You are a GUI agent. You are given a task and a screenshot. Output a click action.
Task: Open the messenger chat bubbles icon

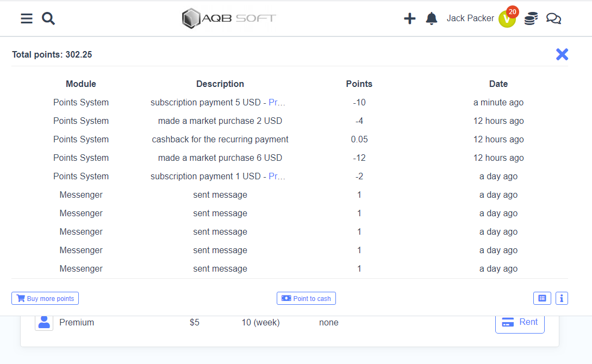point(553,19)
